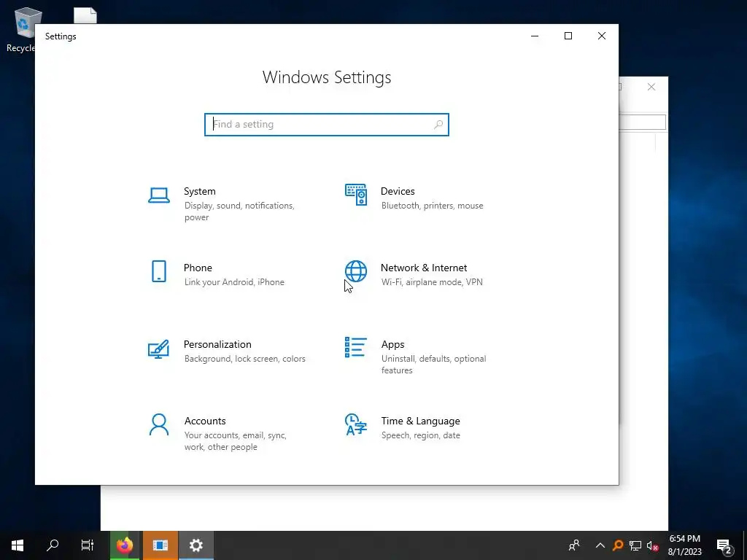Show hidden system tray icons

click(x=600, y=545)
